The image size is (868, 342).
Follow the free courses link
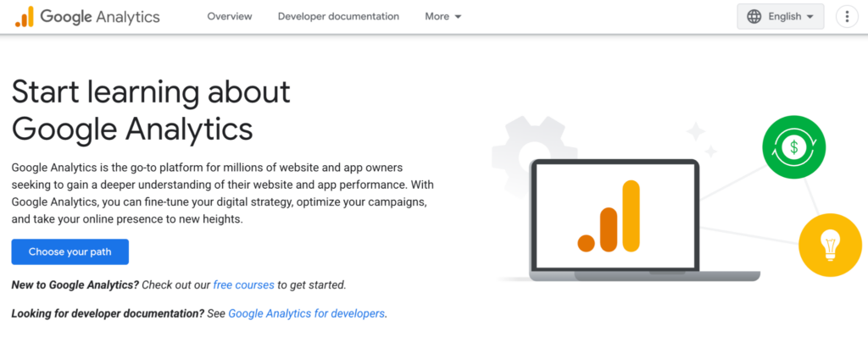243,285
